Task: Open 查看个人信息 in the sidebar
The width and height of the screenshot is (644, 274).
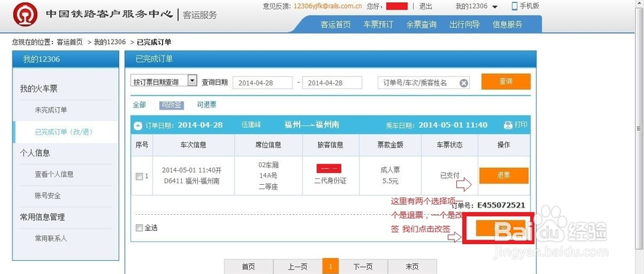Action: click(54, 174)
